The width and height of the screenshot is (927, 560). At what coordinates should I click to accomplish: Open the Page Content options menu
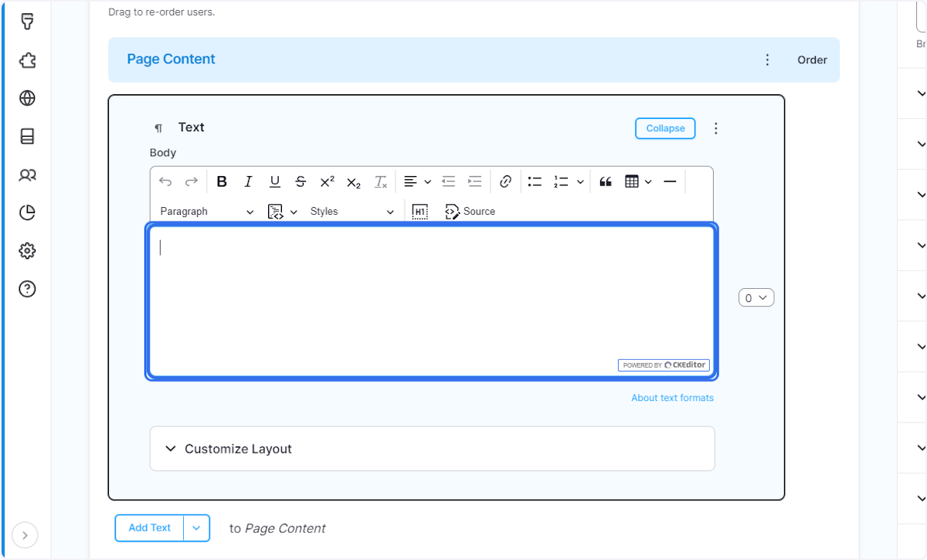tap(767, 59)
